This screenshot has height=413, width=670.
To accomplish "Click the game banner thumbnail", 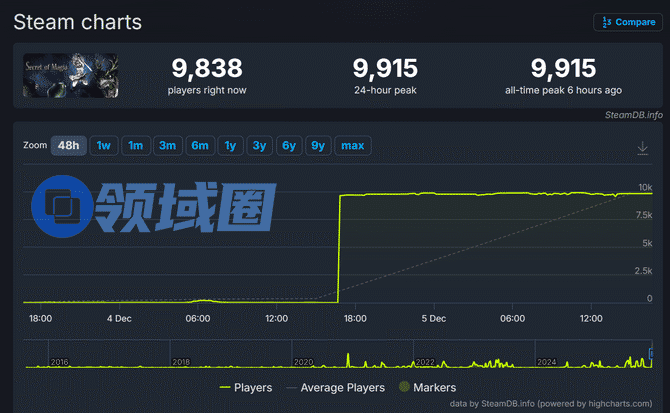I will pos(71,75).
